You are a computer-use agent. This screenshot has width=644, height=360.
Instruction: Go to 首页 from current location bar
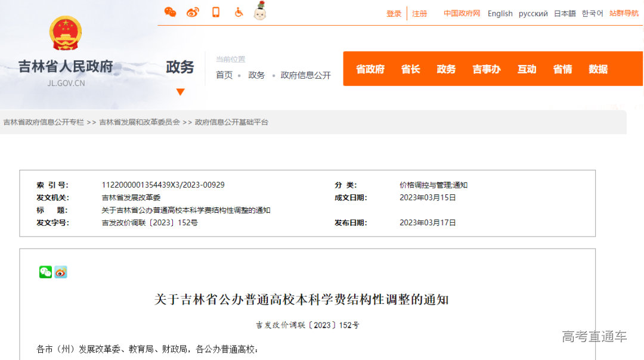[x=224, y=76]
